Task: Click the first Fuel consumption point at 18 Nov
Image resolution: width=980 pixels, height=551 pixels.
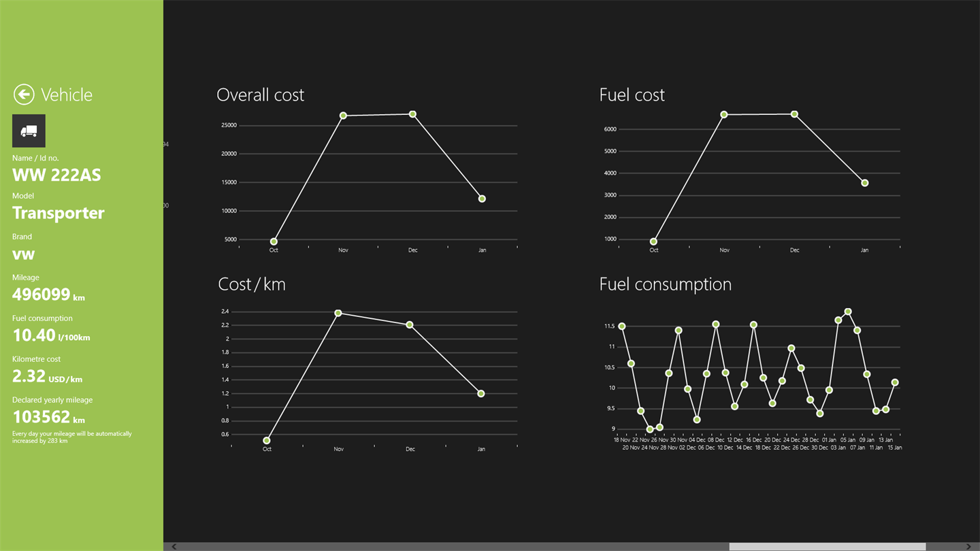Action: point(622,327)
